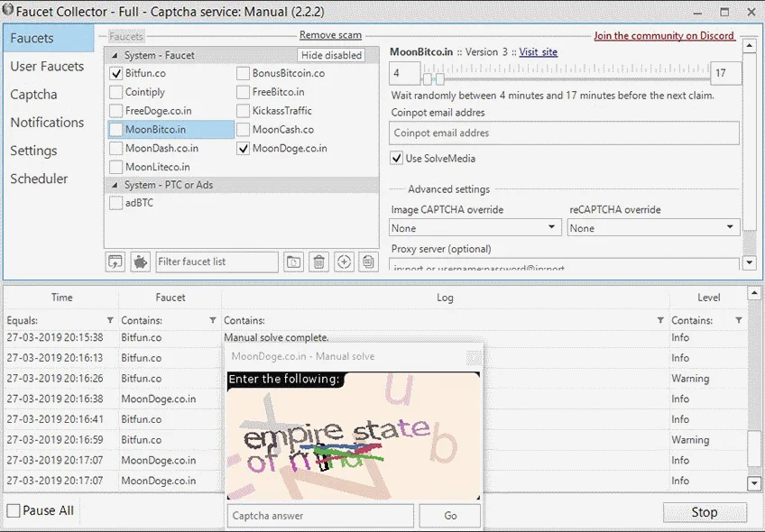Image resolution: width=765 pixels, height=532 pixels.
Task: Open the Faucet column filter funnel
Action: [213, 320]
